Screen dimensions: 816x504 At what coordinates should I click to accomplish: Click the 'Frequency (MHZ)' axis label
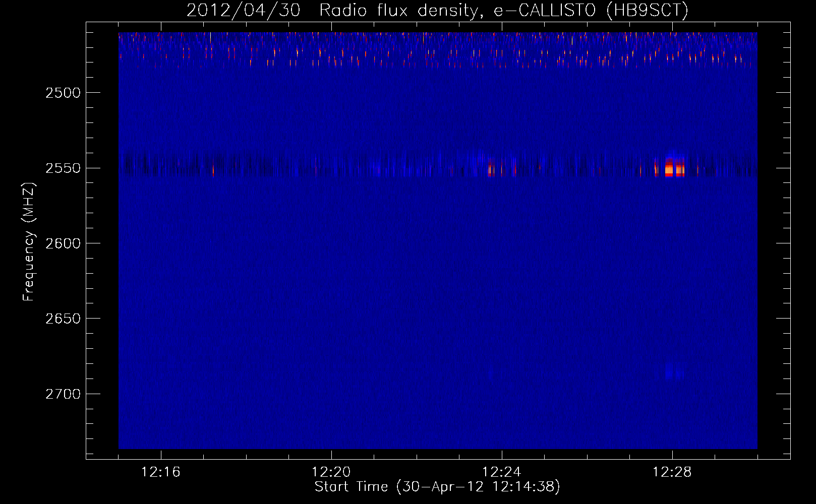click(x=29, y=242)
